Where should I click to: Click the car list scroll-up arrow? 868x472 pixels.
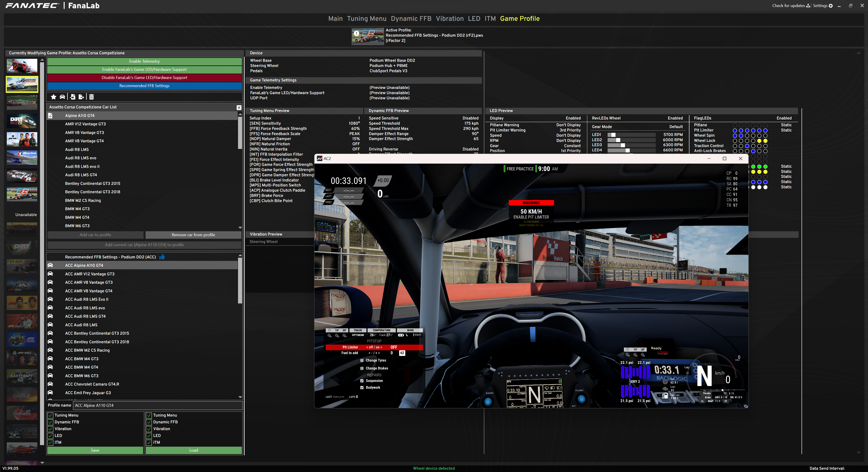(240, 114)
